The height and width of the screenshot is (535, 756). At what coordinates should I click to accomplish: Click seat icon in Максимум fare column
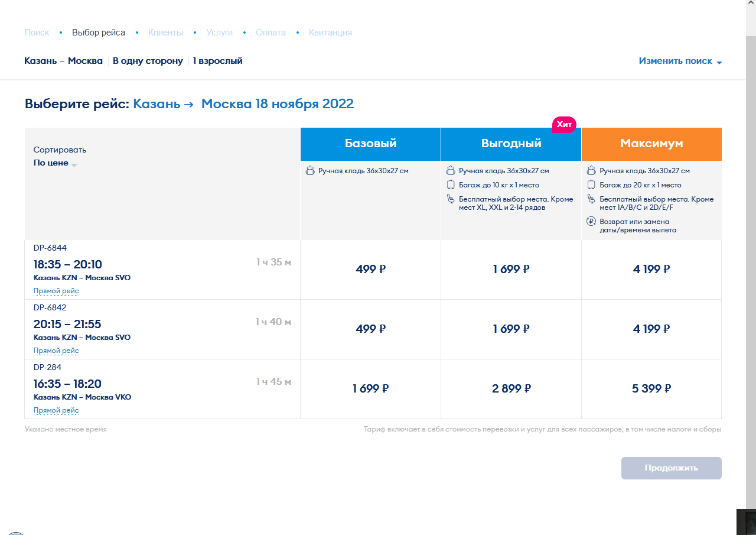591,199
